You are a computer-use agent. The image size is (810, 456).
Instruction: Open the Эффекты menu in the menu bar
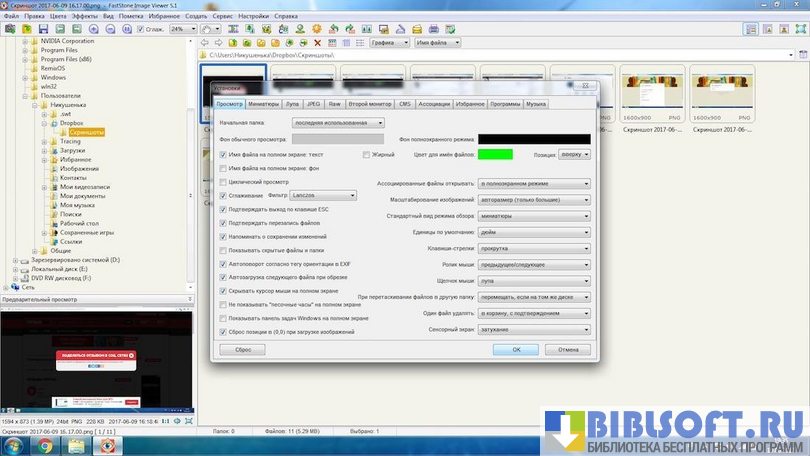85,16
